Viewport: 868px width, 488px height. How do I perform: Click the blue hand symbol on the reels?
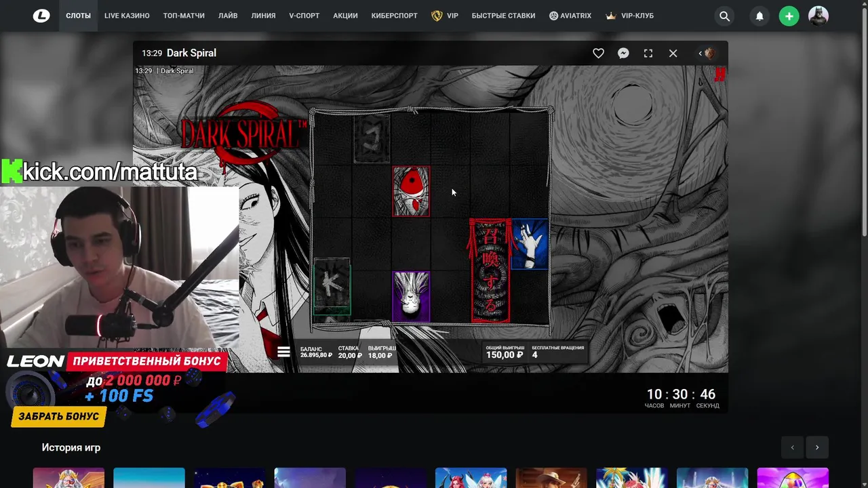(x=530, y=244)
